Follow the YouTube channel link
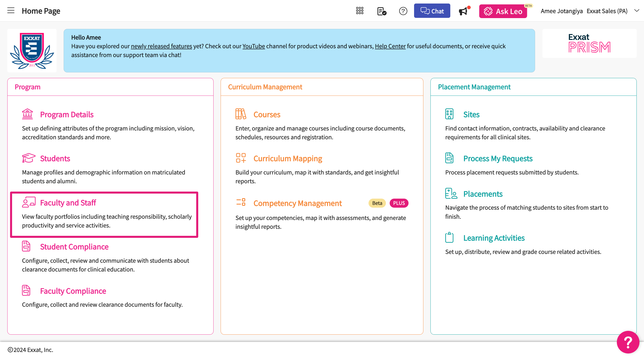This screenshot has width=644, height=358. point(254,46)
